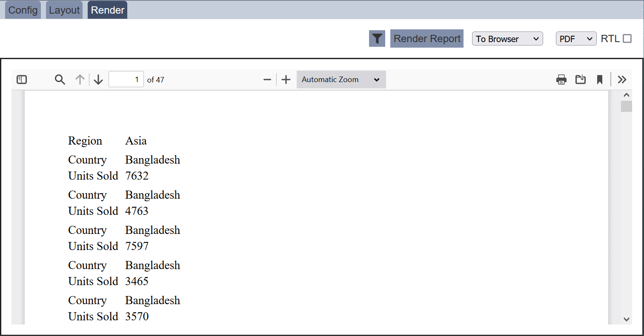The image size is (644, 336).
Task: Click the Render Report button
Action: click(427, 39)
